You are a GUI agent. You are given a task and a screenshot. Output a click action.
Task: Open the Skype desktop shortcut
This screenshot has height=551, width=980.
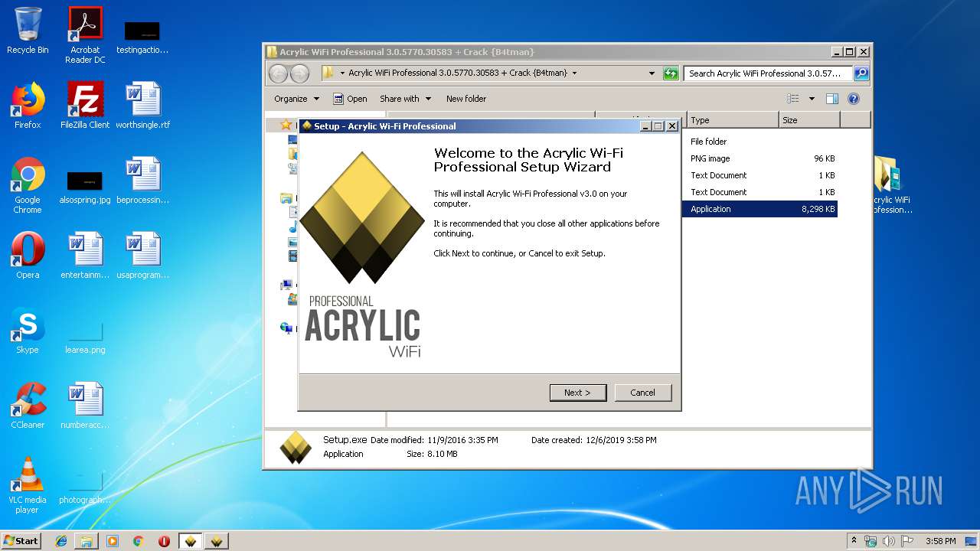point(28,331)
